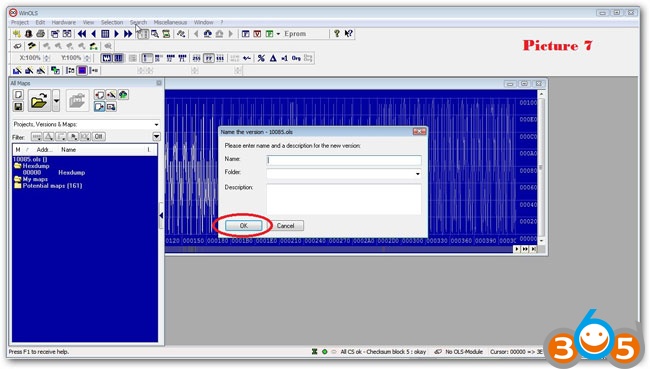Click the print icon in main toolbar
Viewport: 650px width, 369px height.
[x=41, y=34]
